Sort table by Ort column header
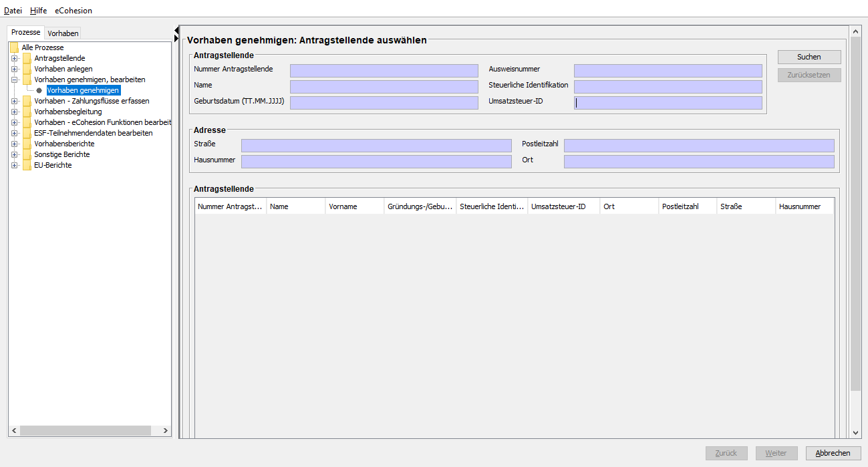 [x=629, y=206]
